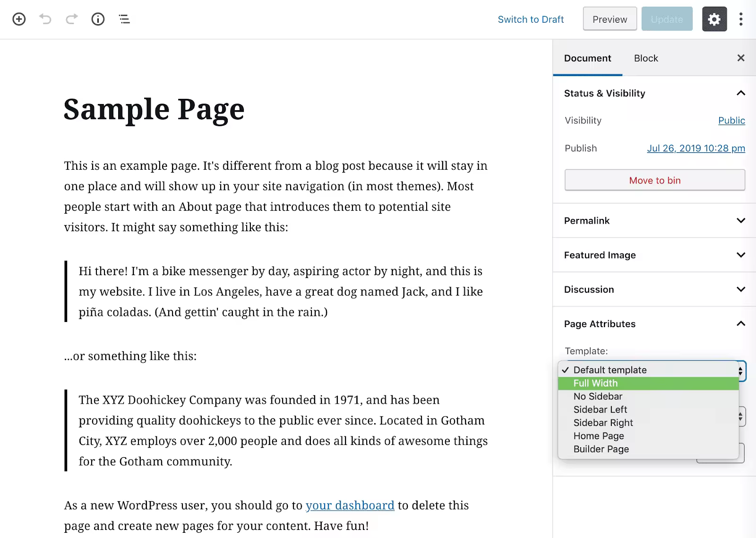Click the 'This is an example page' paragraph
The height and width of the screenshot is (538, 756).
pos(276,197)
